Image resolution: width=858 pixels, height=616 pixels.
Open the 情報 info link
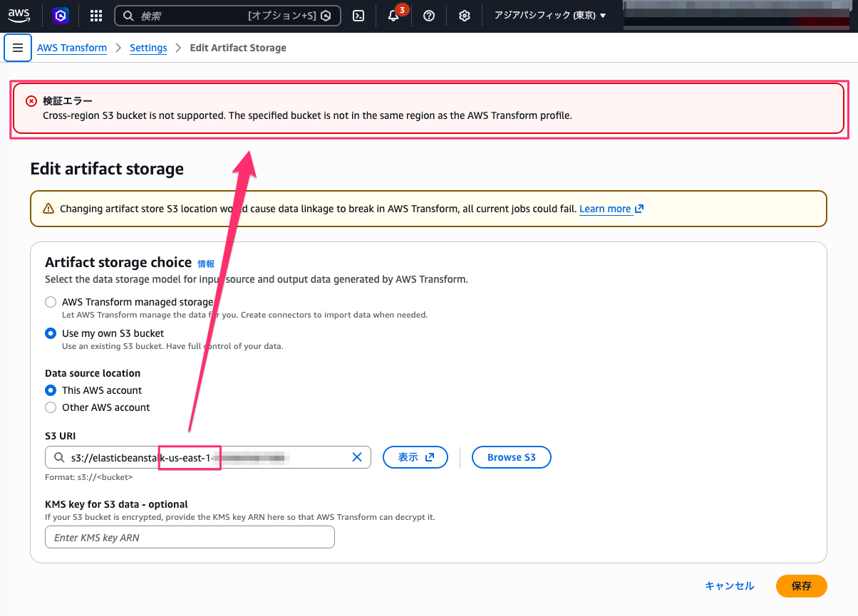206,263
